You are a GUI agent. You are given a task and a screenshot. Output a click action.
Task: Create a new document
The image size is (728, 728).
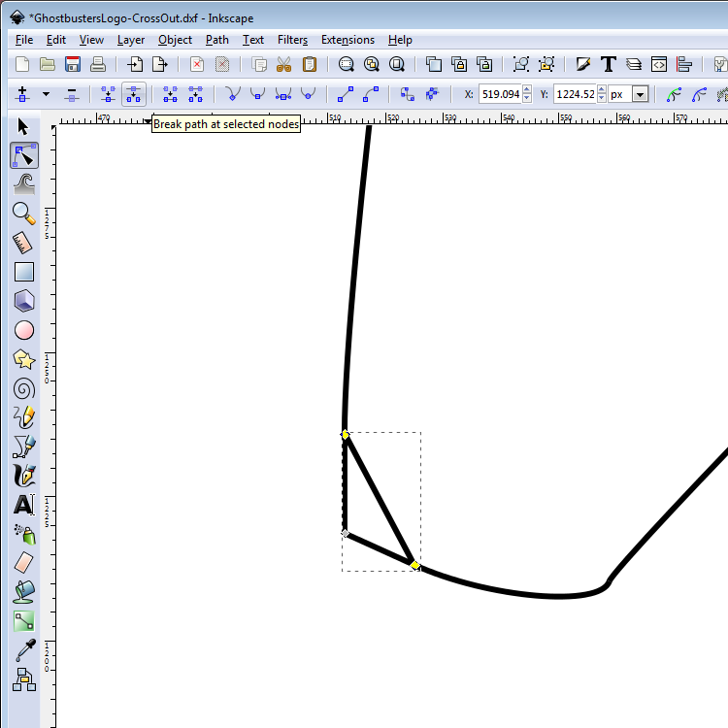22,64
